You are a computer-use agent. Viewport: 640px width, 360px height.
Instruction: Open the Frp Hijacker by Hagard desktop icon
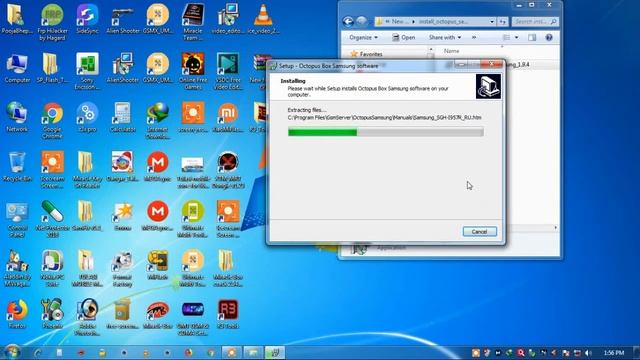tap(52, 21)
